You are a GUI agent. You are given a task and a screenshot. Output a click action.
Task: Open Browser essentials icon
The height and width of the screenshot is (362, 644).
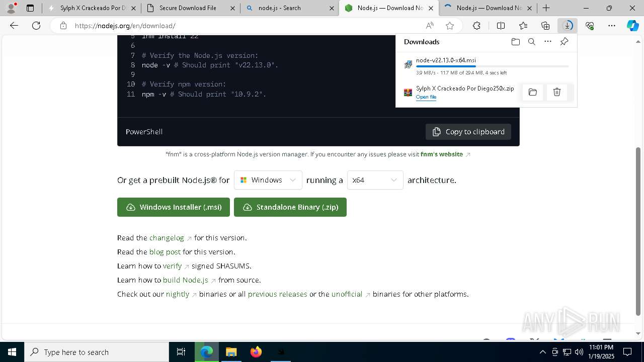pos(590,26)
